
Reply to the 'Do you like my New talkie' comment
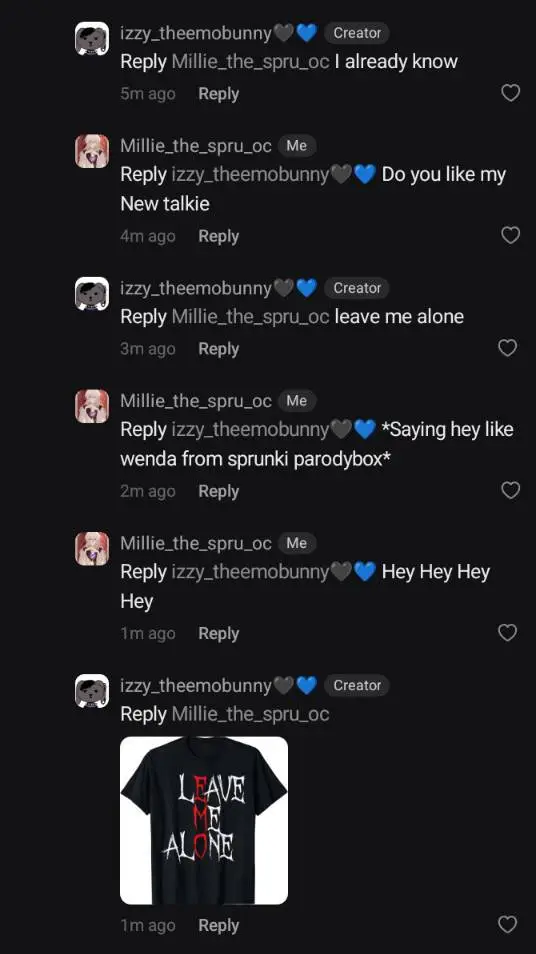click(218, 236)
